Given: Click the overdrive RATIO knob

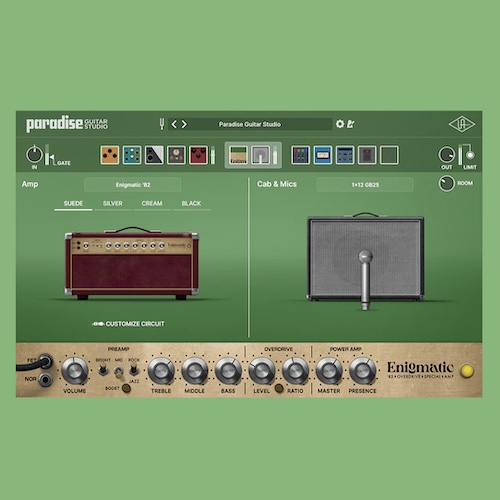Looking at the screenshot, I should (x=295, y=370).
